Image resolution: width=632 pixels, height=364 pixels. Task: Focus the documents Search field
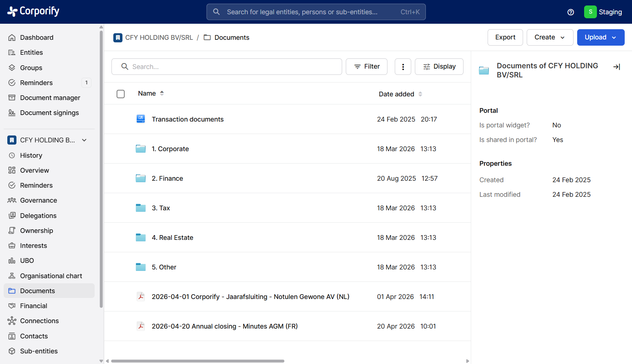227,66
